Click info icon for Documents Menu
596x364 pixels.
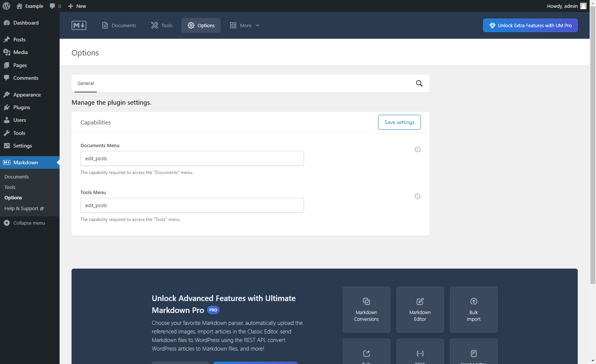tap(418, 149)
